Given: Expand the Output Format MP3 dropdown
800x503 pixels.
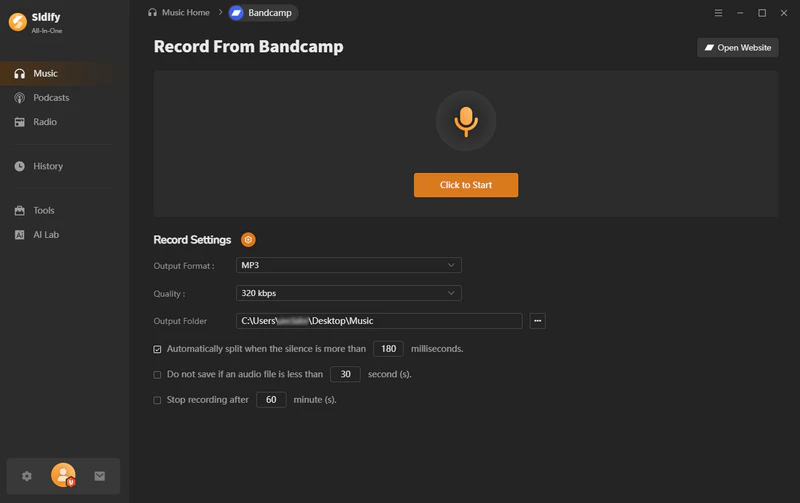Looking at the screenshot, I should click(x=348, y=265).
